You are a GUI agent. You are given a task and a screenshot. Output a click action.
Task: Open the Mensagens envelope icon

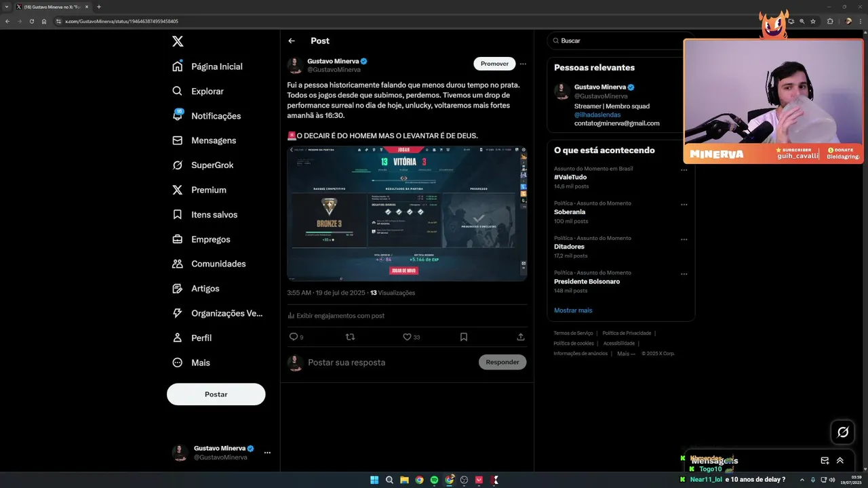tap(178, 140)
